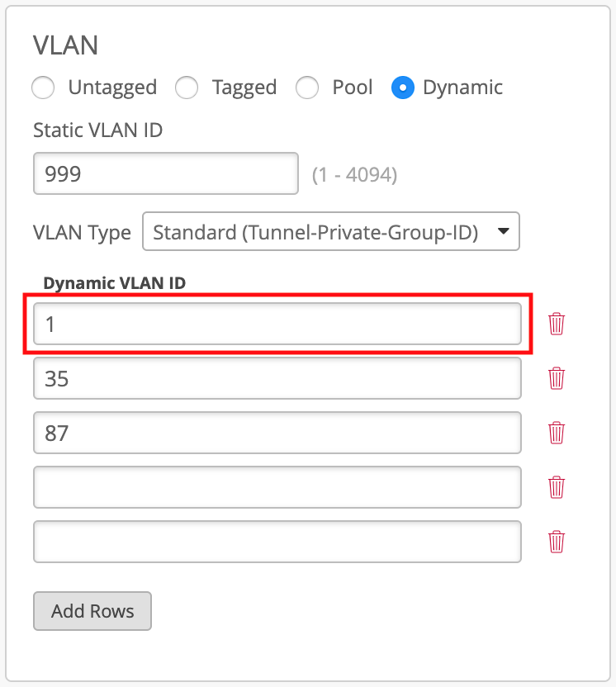
Task: Select the Untagged VLAN radio button
Action: tap(44, 88)
